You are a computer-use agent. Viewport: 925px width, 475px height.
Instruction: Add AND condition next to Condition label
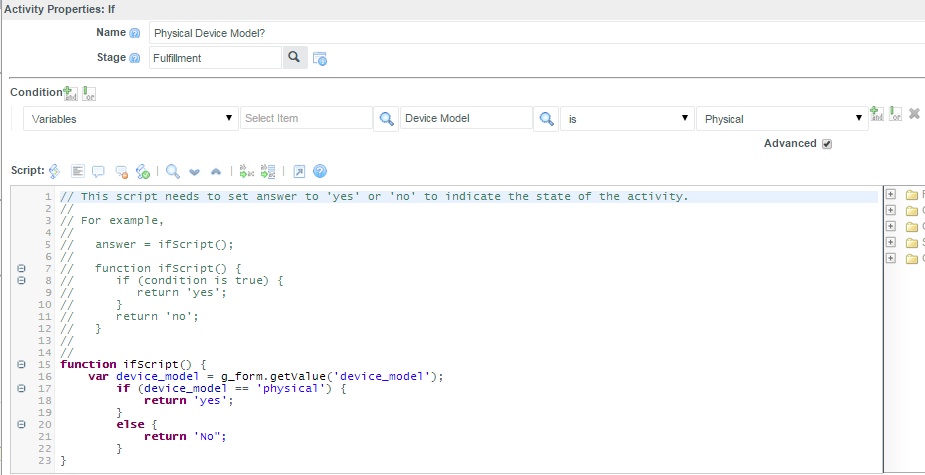70,93
